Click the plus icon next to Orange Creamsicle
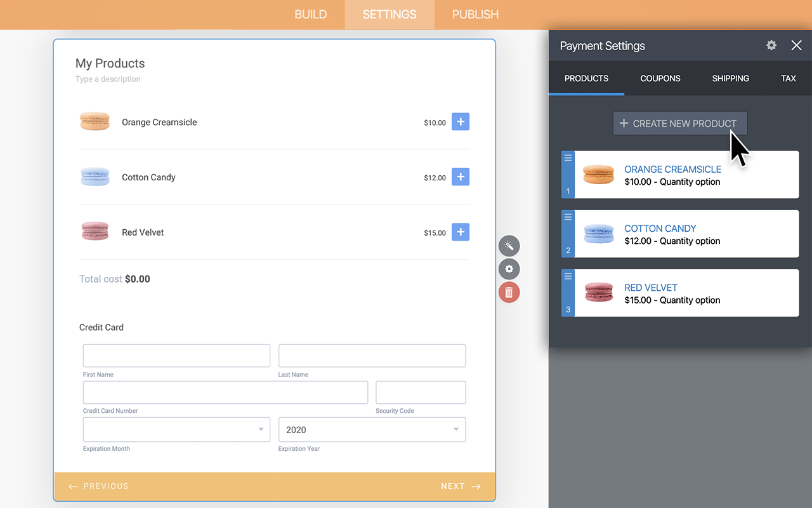 (x=461, y=121)
